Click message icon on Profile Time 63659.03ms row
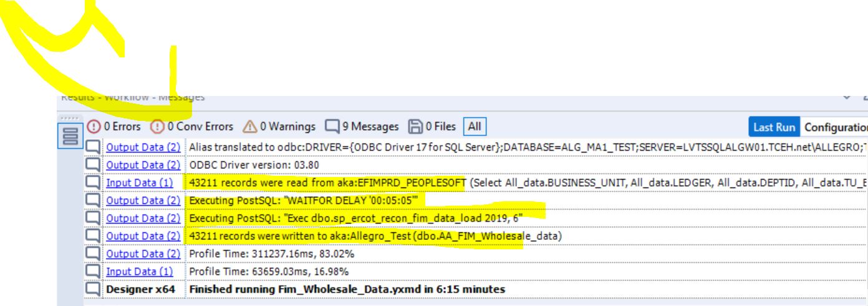This screenshot has height=306, width=868. (92, 272)
